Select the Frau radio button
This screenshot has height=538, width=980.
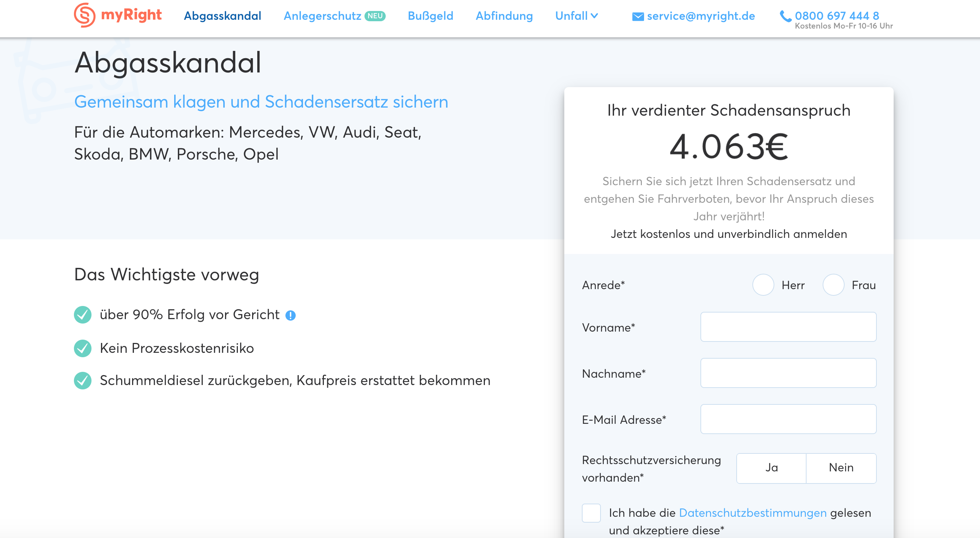pos(833,285)
